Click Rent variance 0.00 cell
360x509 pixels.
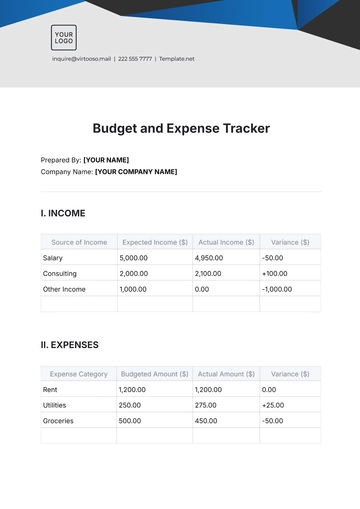269,390
